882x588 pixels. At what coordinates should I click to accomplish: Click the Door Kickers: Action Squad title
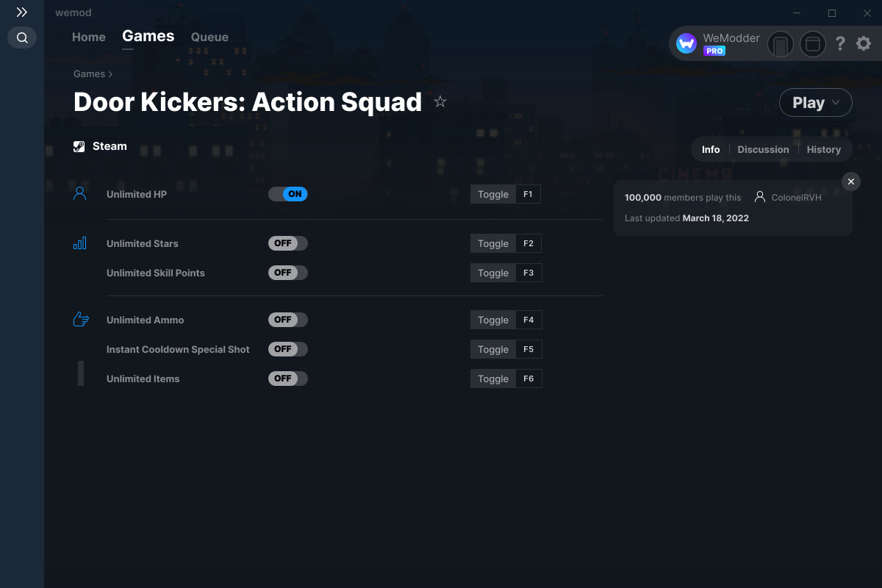(248, 102)
